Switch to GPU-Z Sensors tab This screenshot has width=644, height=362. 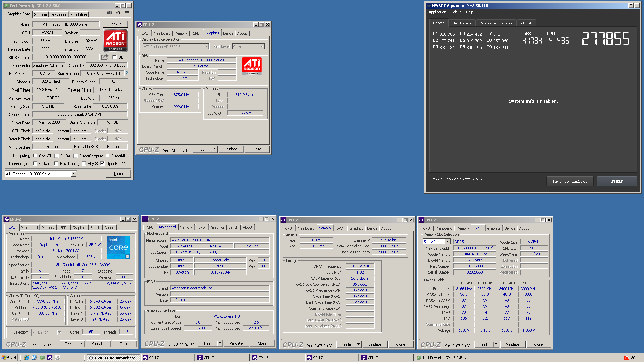point(40,14)
